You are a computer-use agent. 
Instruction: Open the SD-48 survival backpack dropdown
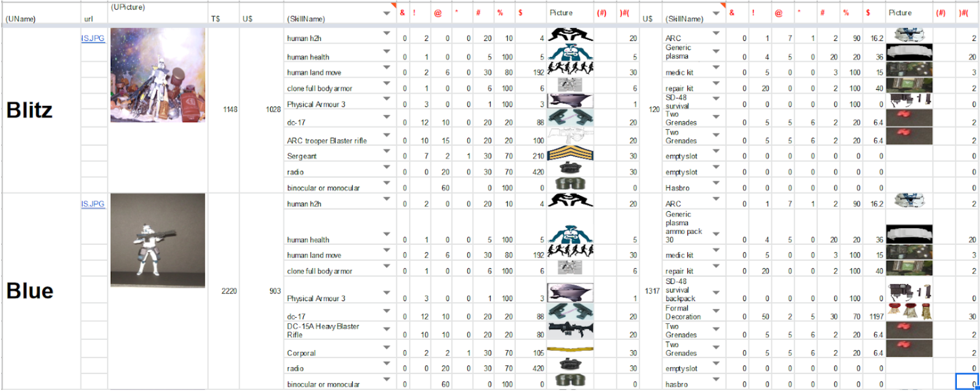click(716, 293)
